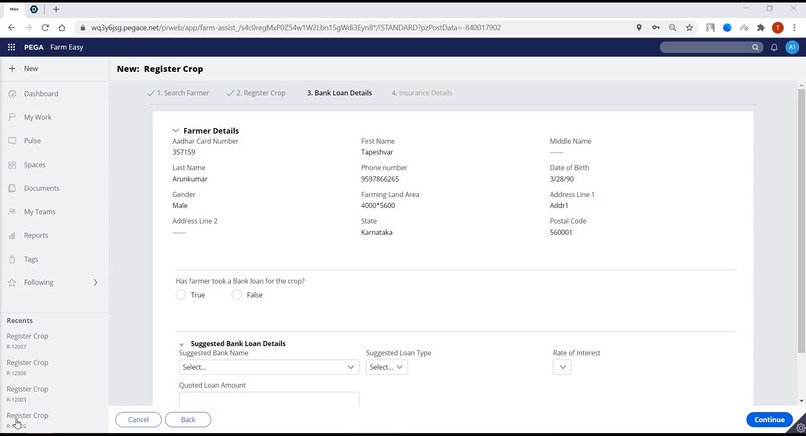The height and width of the screenshot is (436, 806).
Task: Click the Chrome profile T avatar
Action: click(778, 28)
